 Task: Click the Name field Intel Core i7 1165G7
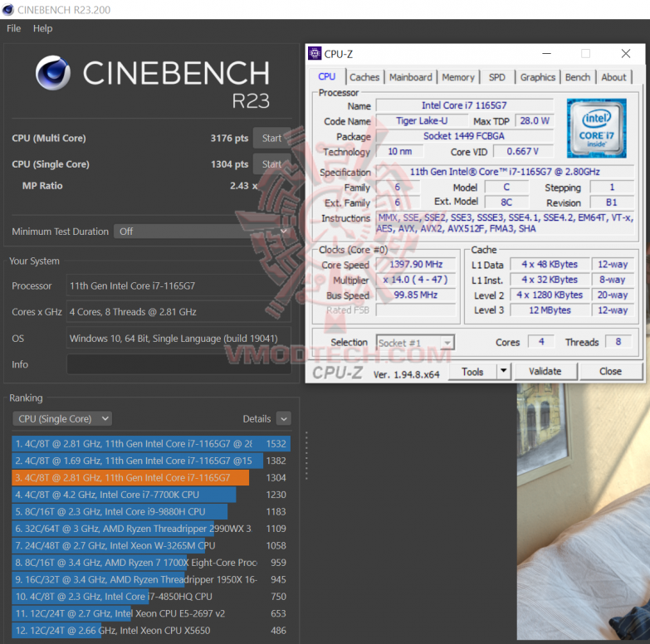click(464, 105)
